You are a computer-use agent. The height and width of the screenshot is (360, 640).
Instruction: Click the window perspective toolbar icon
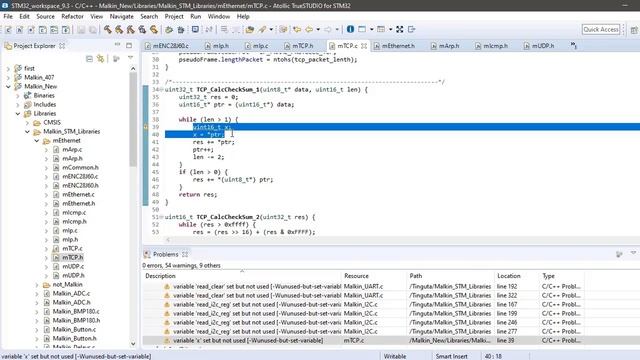(x=362, y=29)
